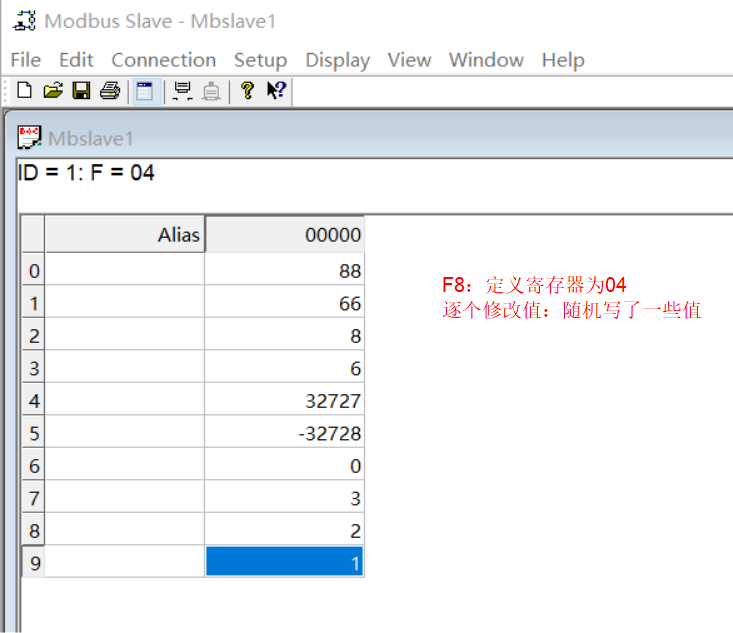Open the Setup menu
733x633 pixels.
(x=260, y=60)
